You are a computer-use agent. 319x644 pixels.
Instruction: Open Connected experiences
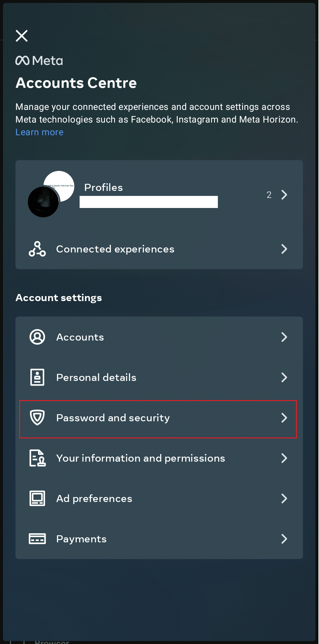coord(159,249)
